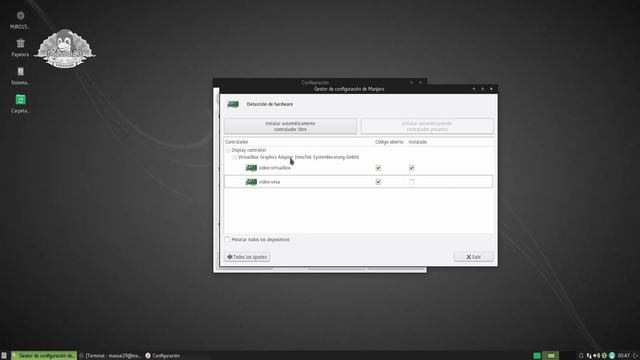Screen dimensions: 640x360
Task: Click the Salir button
Action: point(473,257)
